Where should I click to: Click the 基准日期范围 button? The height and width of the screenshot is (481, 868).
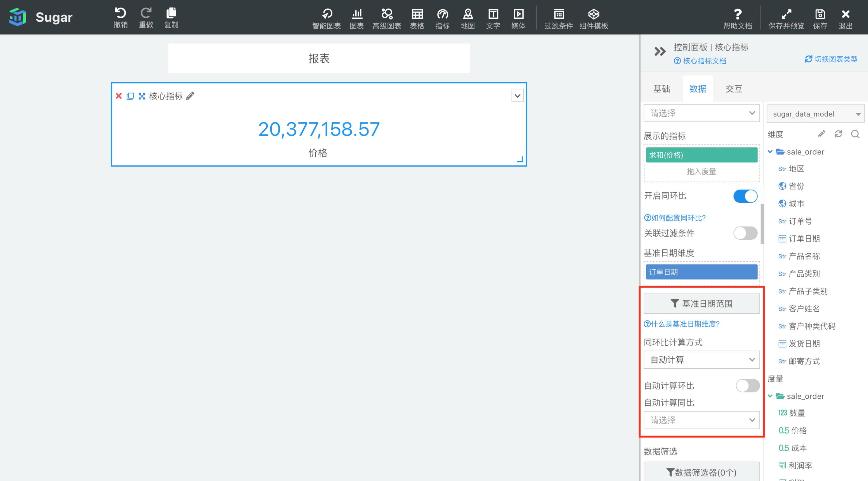tap(702, 303)
